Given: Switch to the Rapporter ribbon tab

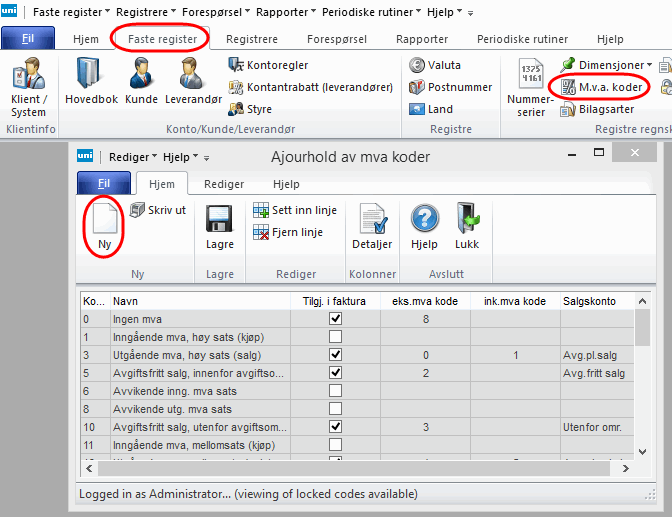Looking at the screenshot, I should pyautogui.click(x=421, y=39).
